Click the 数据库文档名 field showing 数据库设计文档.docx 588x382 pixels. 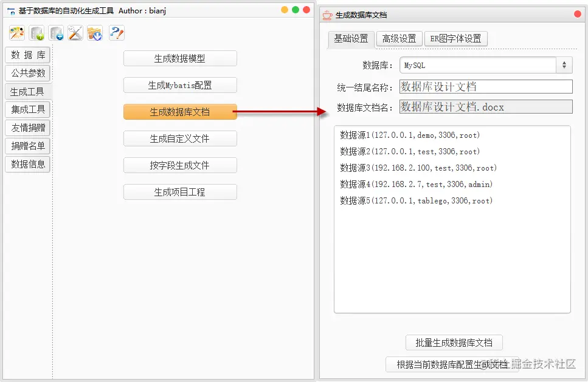click(486, 107)
